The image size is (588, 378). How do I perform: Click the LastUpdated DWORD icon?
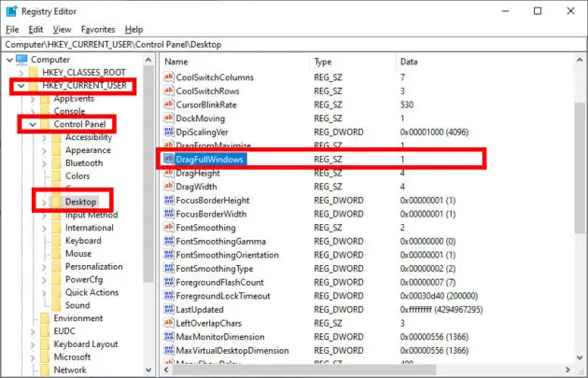coord(169,309)
